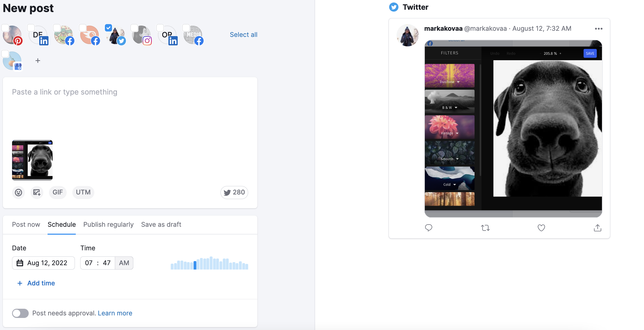Click the cartoon Facebook page avatar
Viewport: 644px width, 330px height.
pos(64,35)
